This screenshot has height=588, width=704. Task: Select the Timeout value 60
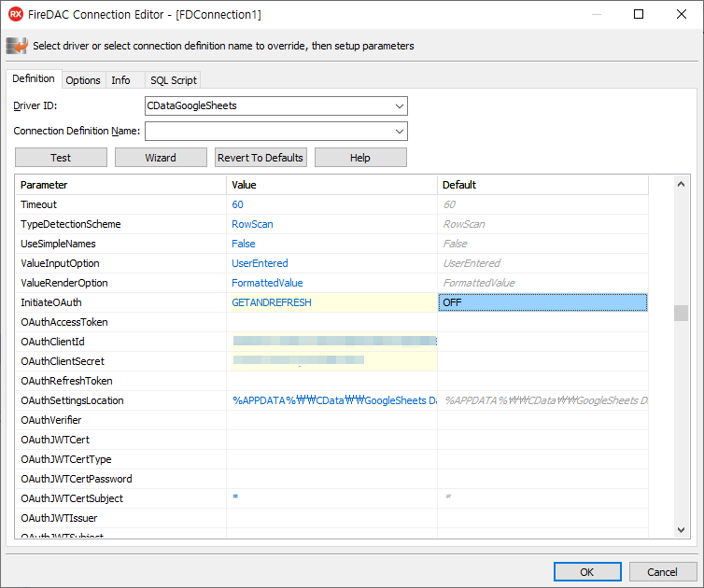pyautogui.click(x=237, y=204)
